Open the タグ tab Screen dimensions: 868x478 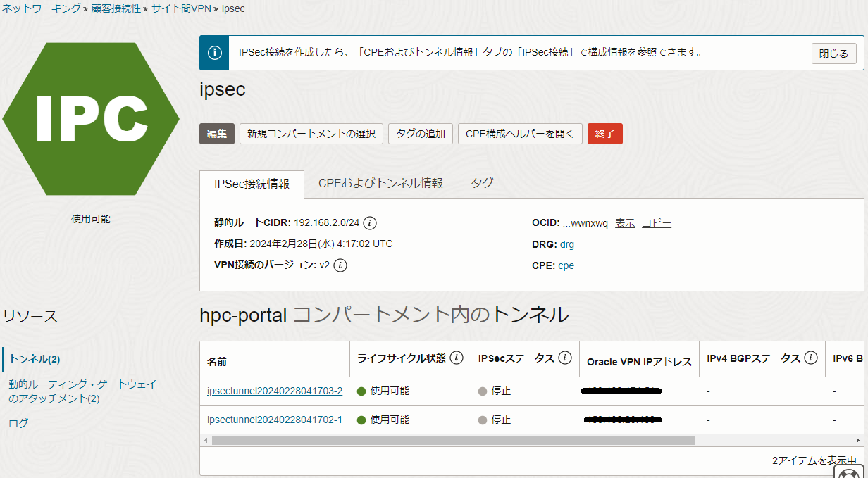482,183
